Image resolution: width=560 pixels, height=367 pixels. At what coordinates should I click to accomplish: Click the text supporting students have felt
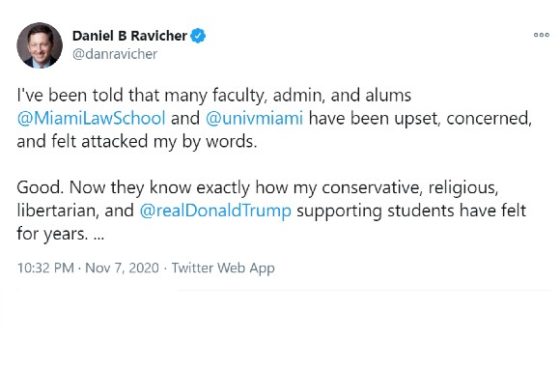point(411,211)
